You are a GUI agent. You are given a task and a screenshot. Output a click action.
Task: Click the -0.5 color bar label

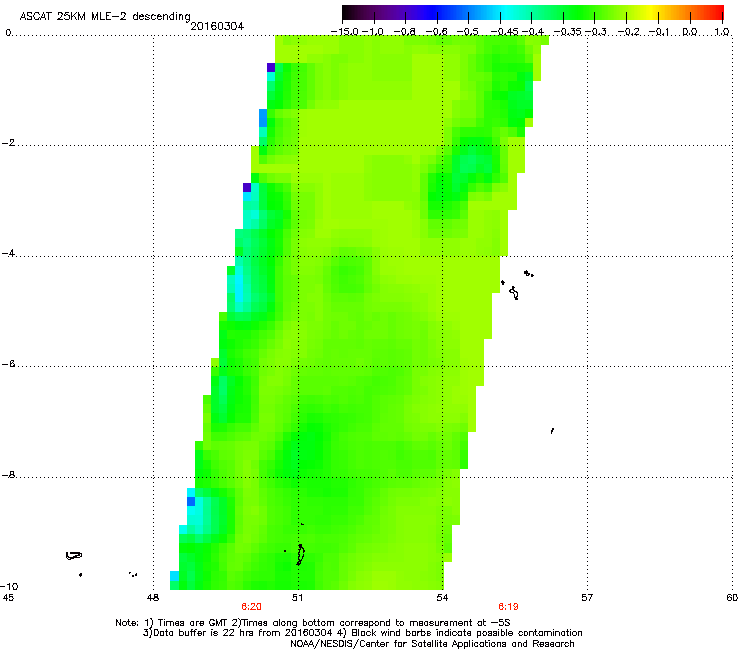tap(468, 32)
